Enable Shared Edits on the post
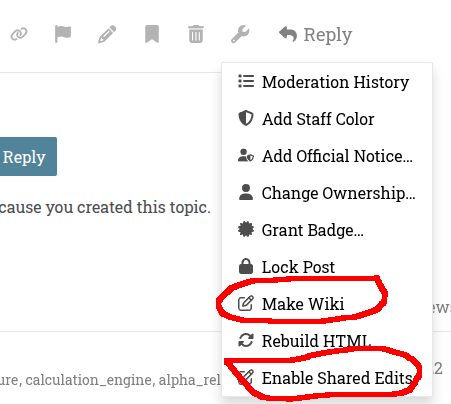The width and height of the screenshot is (451, 404). coord(327,378)
